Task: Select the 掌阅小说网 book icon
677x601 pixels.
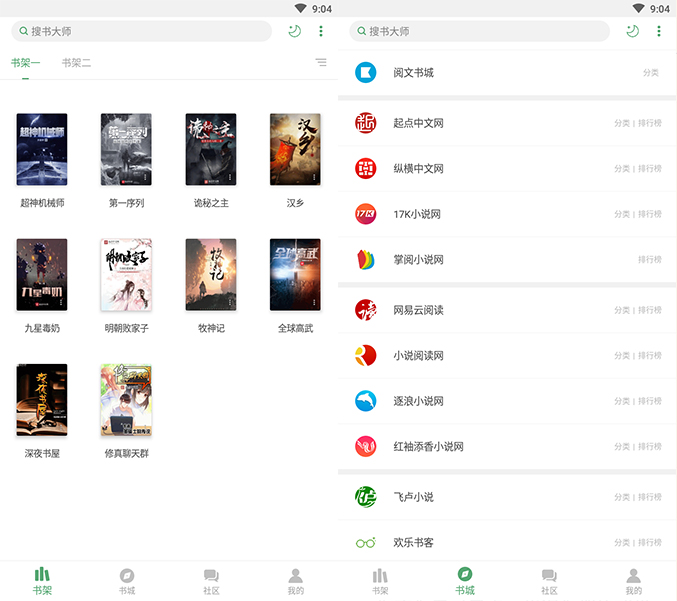Action: 366,259
